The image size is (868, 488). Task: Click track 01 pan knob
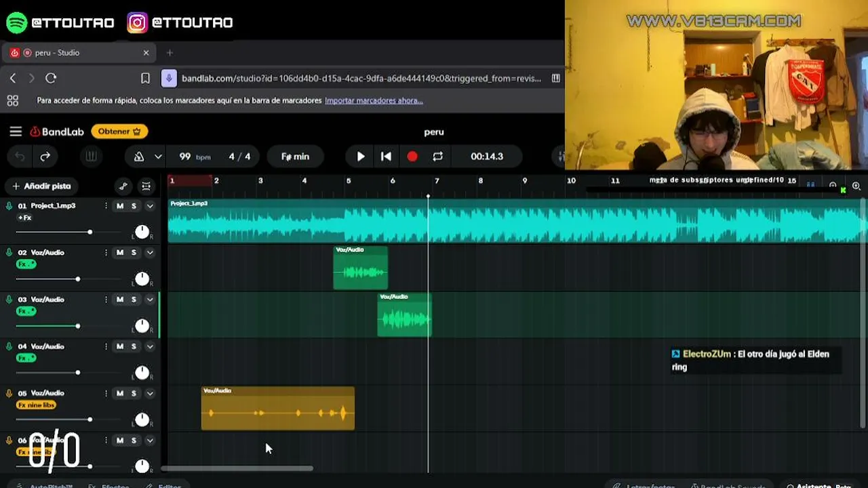coord(142,232)
